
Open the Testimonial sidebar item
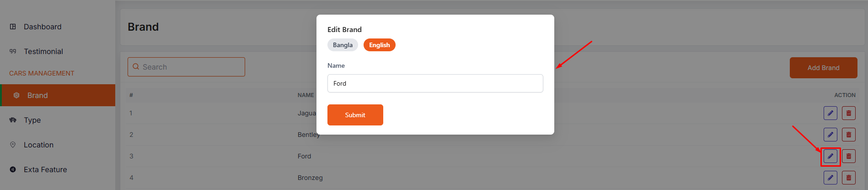click(43, 51)
